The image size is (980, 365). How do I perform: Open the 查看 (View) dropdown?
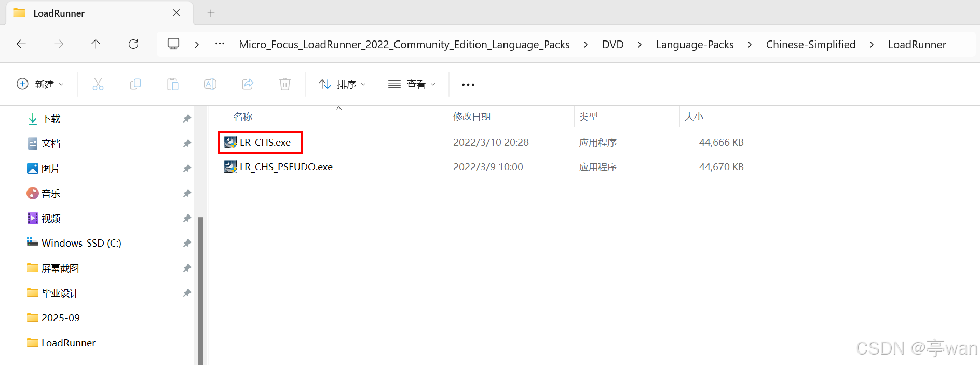(412, 84)
